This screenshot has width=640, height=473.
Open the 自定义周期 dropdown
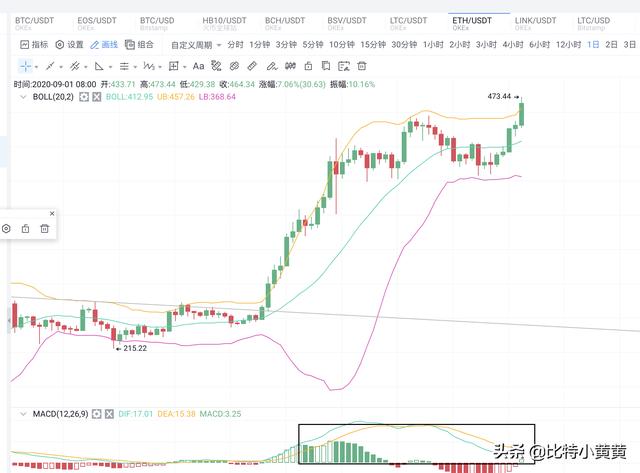click(196, 45)
